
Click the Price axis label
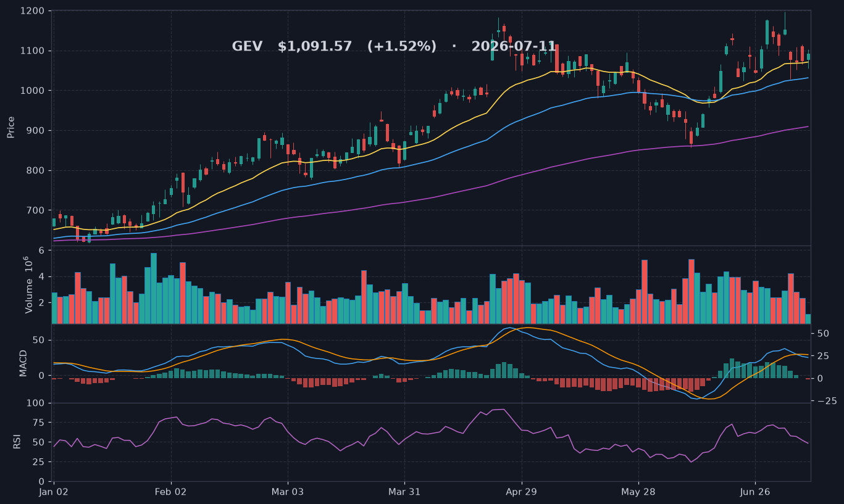[10, 127]
